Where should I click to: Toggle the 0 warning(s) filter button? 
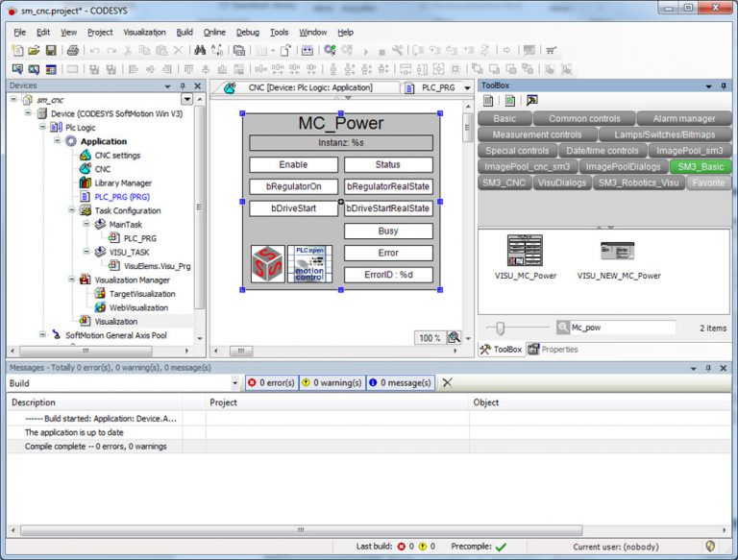tap(332, 382)
